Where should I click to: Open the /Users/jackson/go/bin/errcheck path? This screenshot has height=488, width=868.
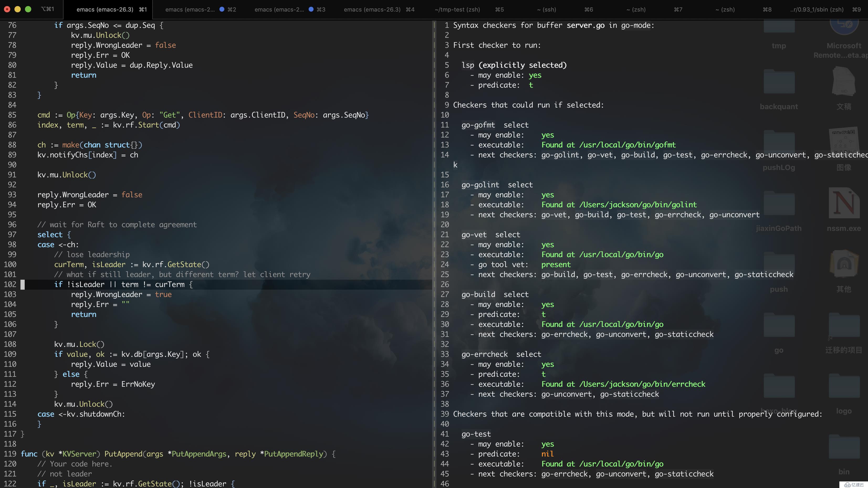(642, 384)
